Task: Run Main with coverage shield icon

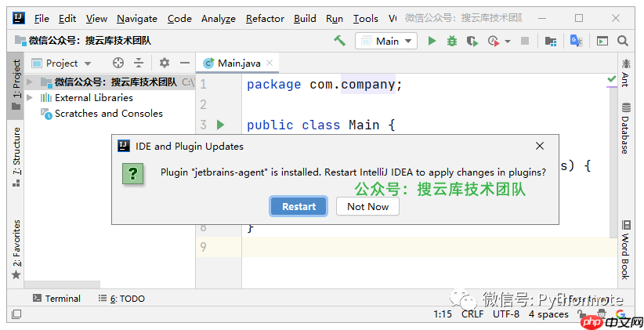Action: [472, 41]
